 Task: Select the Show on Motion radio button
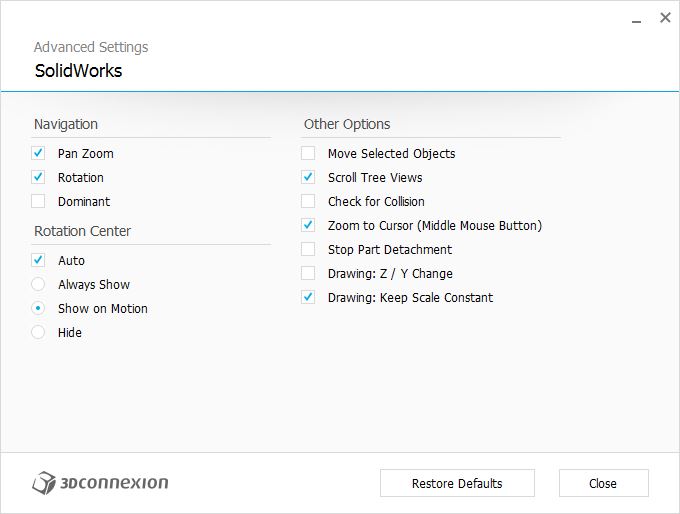coord(38,308)
